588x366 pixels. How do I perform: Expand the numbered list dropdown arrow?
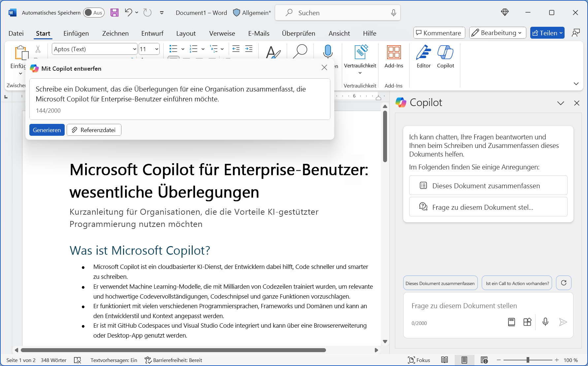pos(203,49)
